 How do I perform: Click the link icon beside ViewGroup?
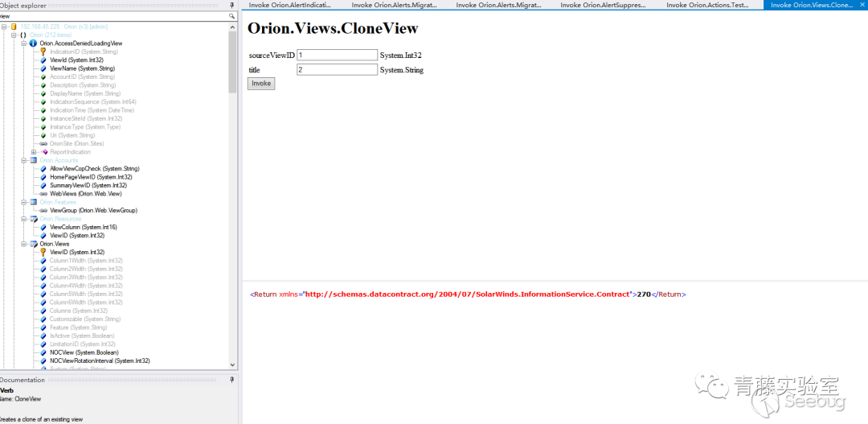click(43, 211)
